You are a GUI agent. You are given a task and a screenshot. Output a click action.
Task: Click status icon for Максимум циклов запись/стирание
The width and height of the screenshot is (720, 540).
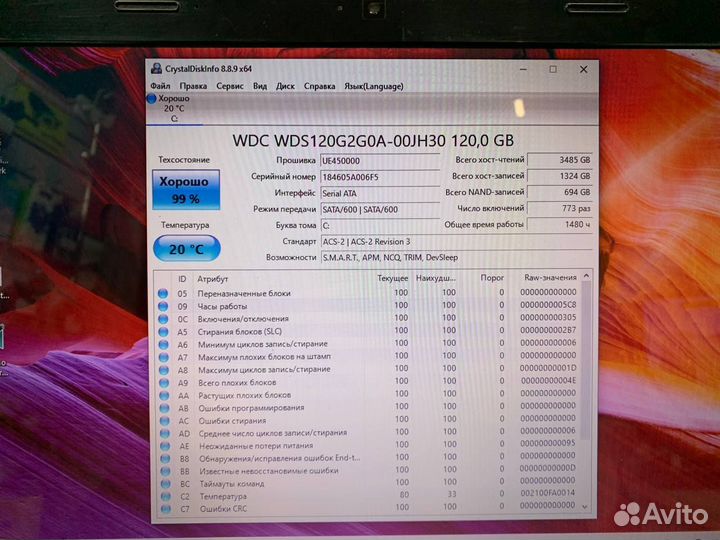click(x=163, y=370)
